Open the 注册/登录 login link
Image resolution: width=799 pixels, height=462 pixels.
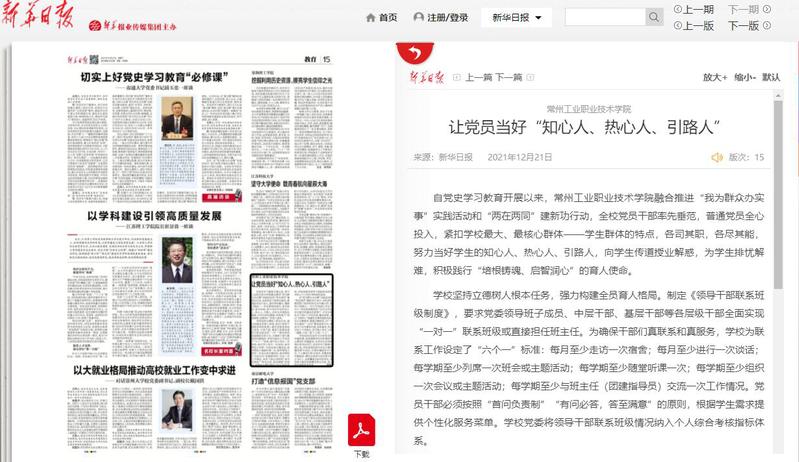coord(441,18)
